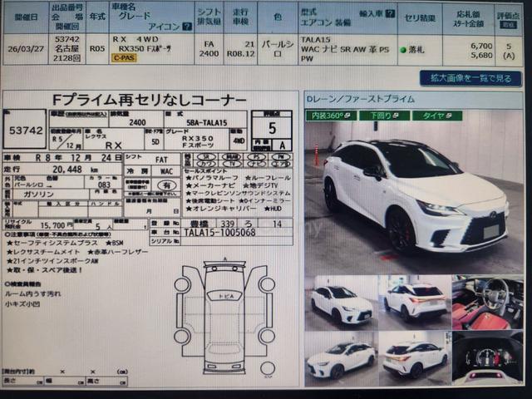The width and height of the screenshot is (532, 399).
Task: Click the FA 2400 shift cell
Action: coord(209,49)
